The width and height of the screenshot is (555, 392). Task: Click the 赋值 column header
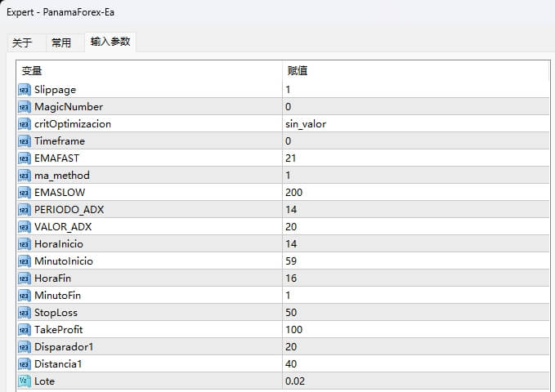(x=297, y=71)
